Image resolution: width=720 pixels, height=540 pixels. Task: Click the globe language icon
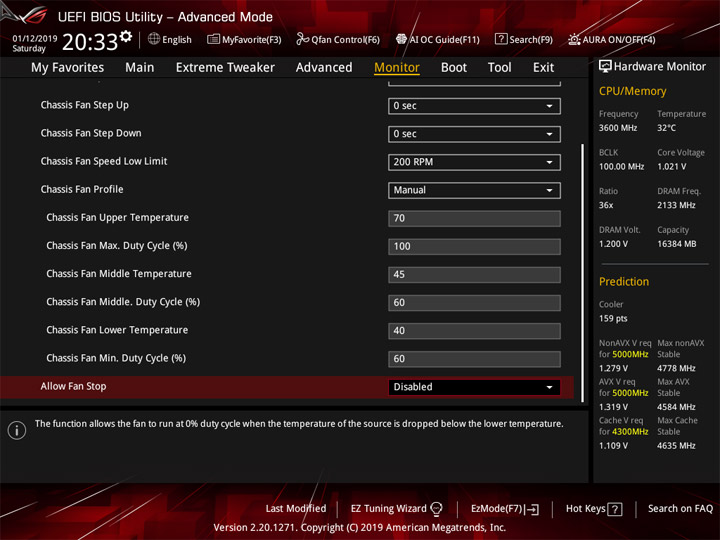click(x=154, y=39)
